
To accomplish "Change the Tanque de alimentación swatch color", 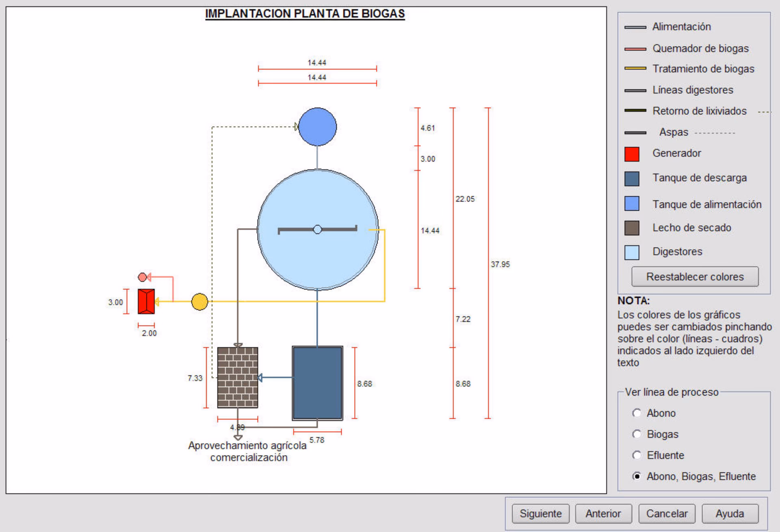I will pyautogui.click(x=632, y=203).
